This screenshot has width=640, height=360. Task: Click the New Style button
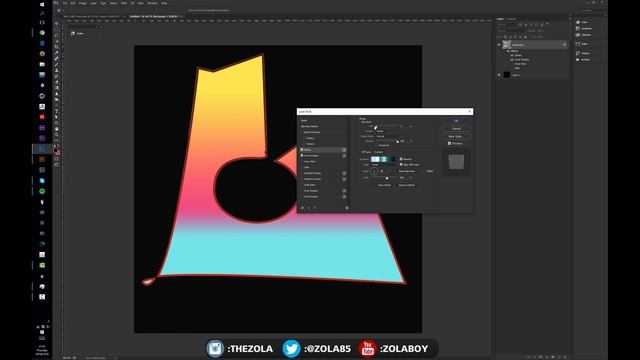coord(456,136)
